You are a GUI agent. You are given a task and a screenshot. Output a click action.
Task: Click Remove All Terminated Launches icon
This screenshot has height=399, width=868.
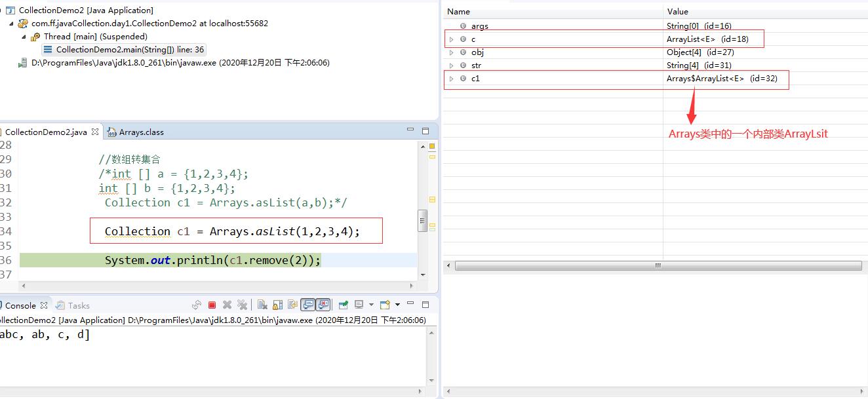click(242, 305)
